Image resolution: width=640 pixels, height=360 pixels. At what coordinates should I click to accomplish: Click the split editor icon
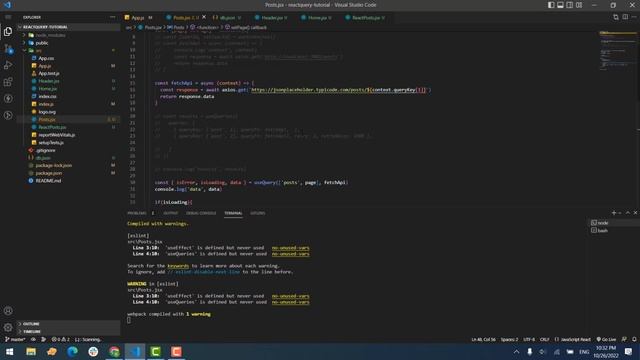coord(625,17)
